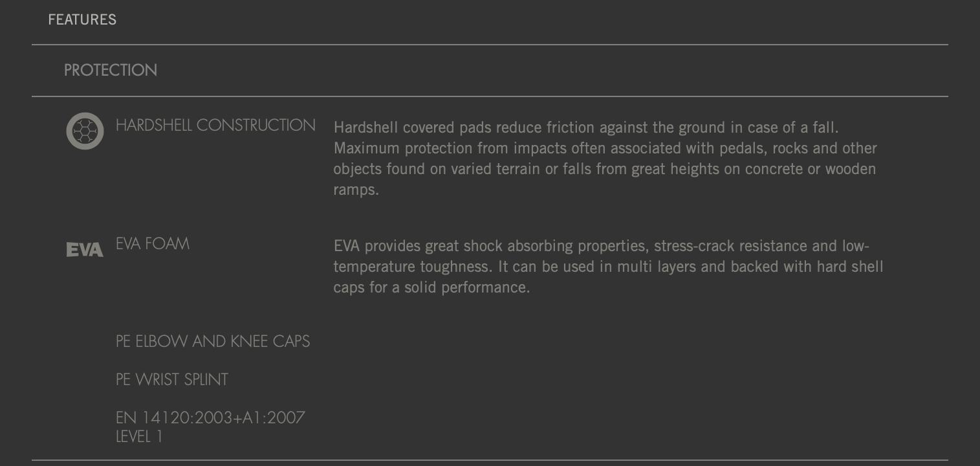This screenshot has height=466, width=980.
Task: Click the EVA shock absorbing description paragraph
Action: click(608, 267)
